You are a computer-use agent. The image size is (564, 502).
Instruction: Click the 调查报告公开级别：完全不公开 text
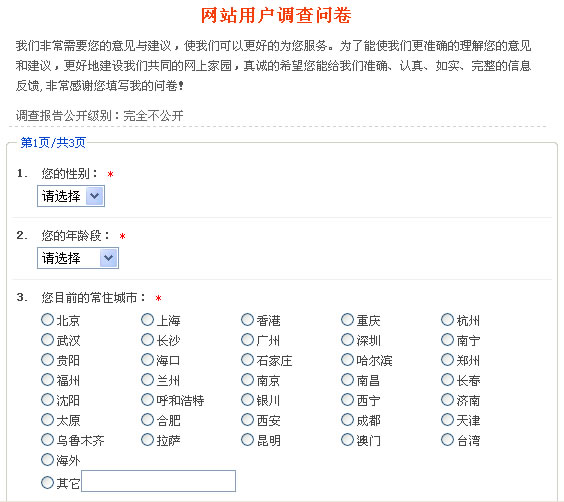point(100,116)
